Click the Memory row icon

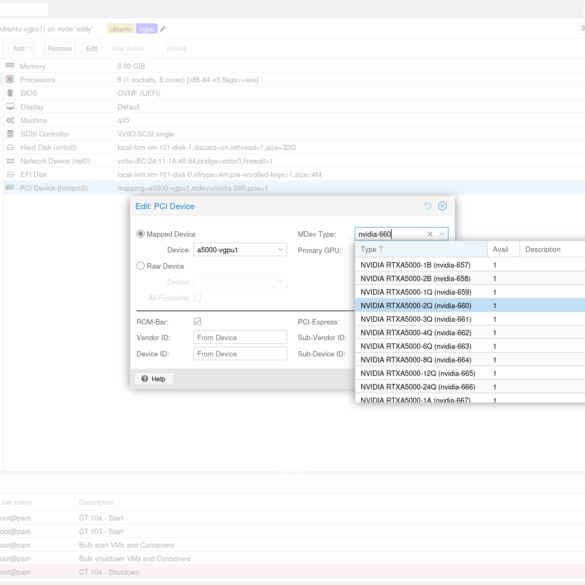(10, 66)
